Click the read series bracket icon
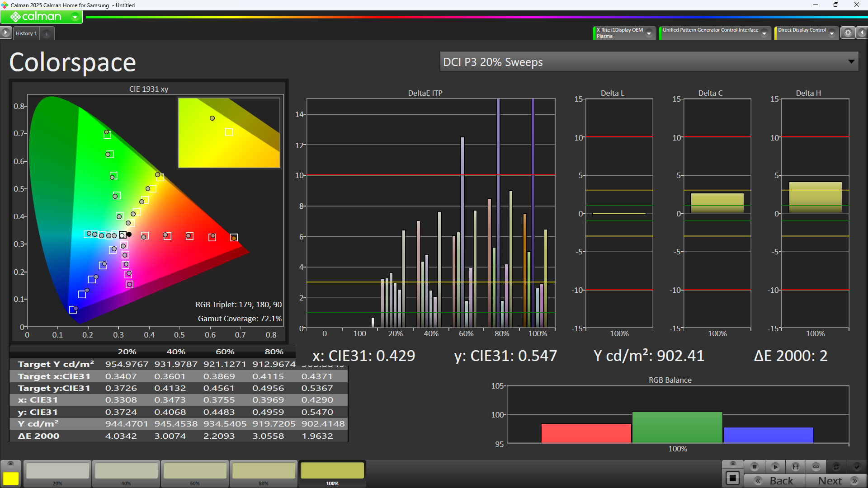This screenshot has height=488, width=868. [x=796, y=467]
